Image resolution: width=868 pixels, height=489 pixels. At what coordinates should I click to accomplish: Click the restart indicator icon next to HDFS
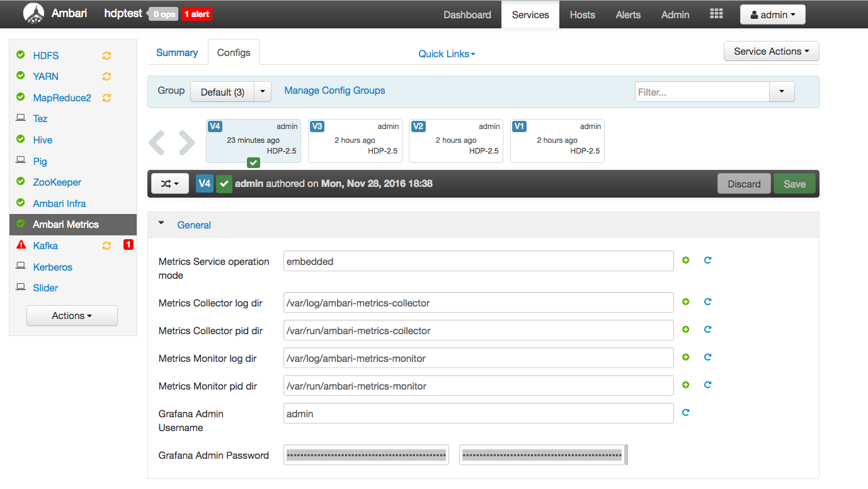coord(106,55)
